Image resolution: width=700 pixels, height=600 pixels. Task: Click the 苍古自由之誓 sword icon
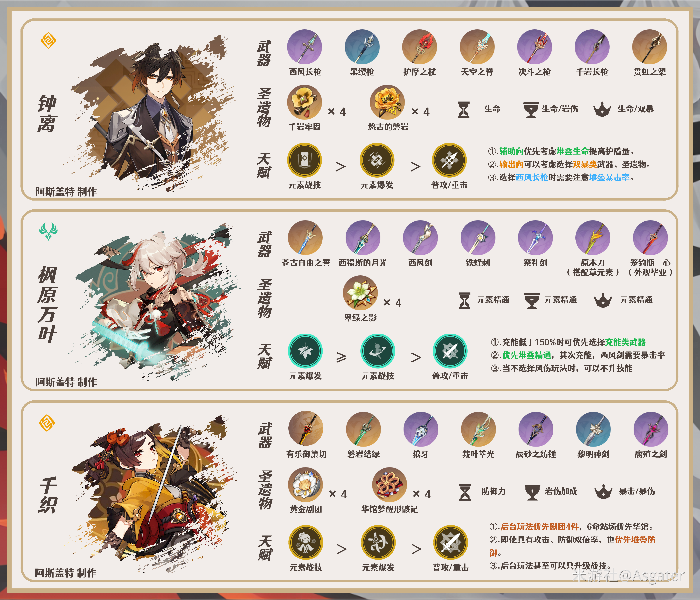tap(305, 238)
